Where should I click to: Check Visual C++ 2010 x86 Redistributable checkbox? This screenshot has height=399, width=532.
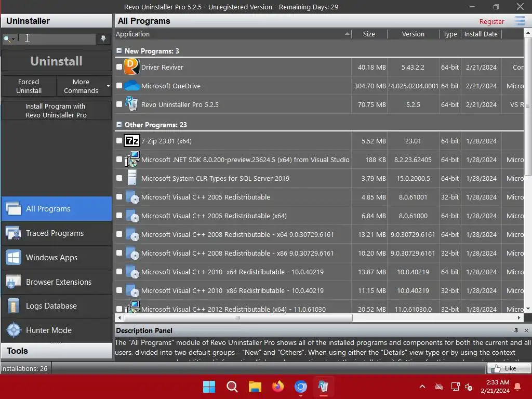(119, 290)
